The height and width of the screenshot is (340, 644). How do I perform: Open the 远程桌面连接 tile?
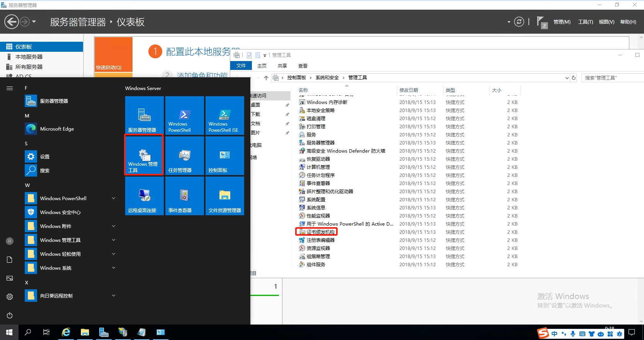[x=144, y=196]
